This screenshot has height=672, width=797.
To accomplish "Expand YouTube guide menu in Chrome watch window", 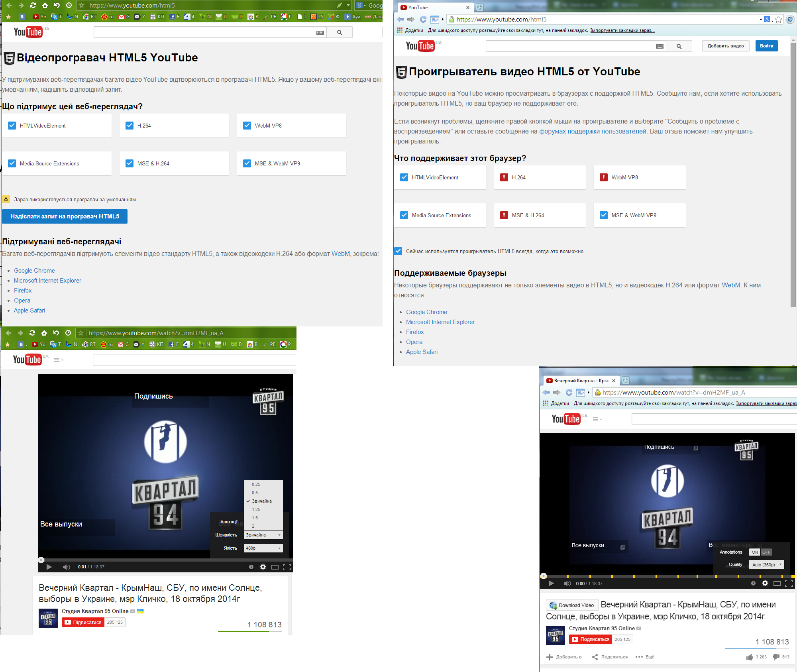I will pyautogui.click(x=597, y=419).
